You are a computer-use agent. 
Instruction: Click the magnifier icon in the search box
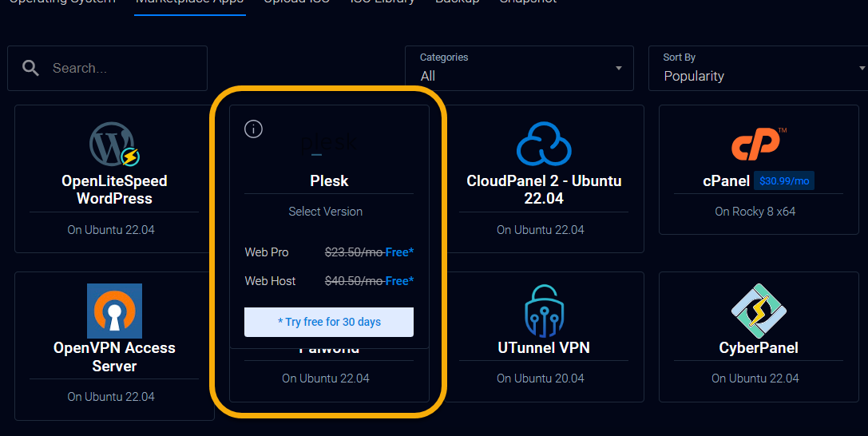pos(30,68)
